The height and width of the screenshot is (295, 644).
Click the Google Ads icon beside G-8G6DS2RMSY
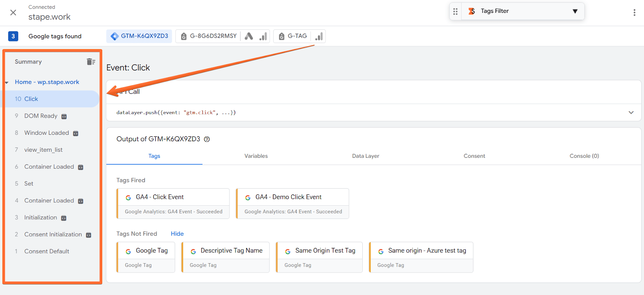249,36
